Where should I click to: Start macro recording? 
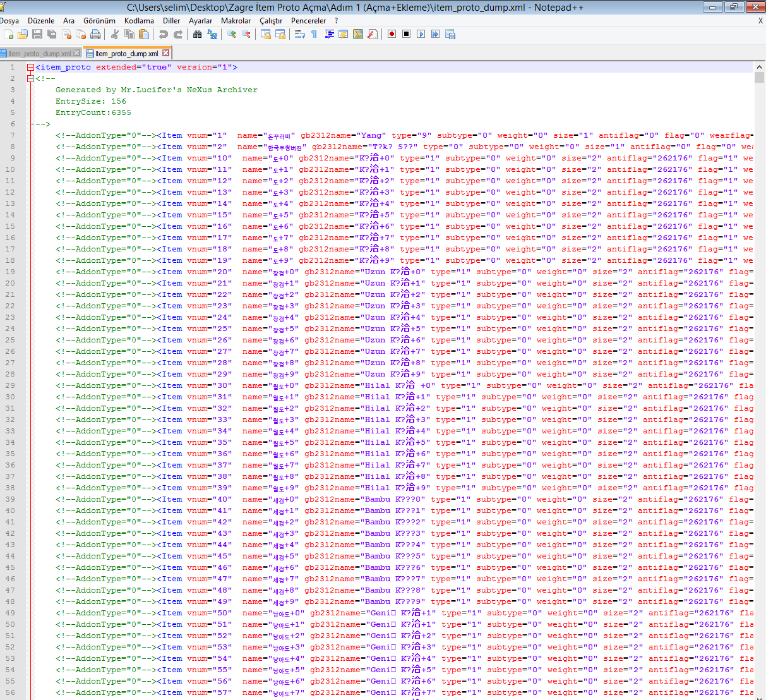[392, 34]
